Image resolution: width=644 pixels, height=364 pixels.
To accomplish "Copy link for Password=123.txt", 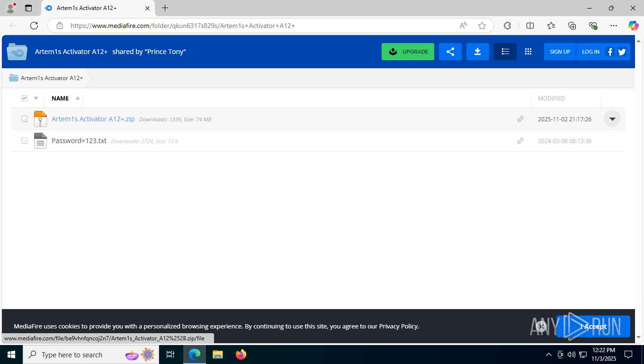I will pyautogui.click(x=520, y=141).
